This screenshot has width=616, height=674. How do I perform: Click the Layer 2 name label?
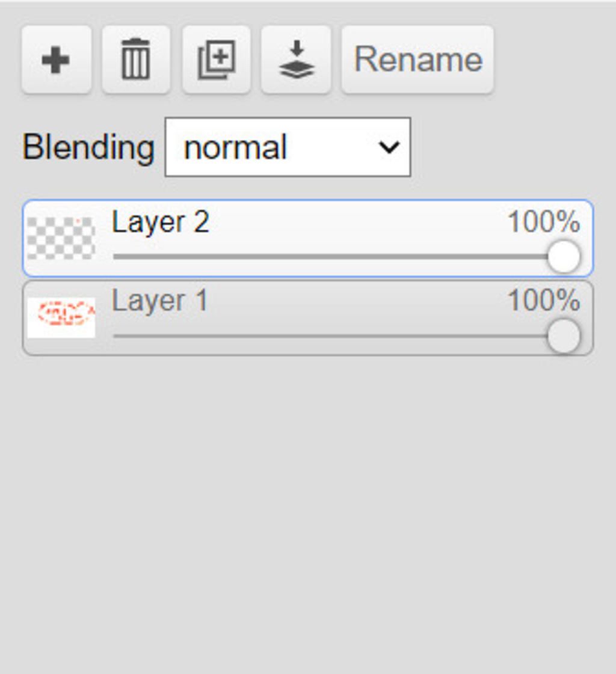(x=161, y=222)
